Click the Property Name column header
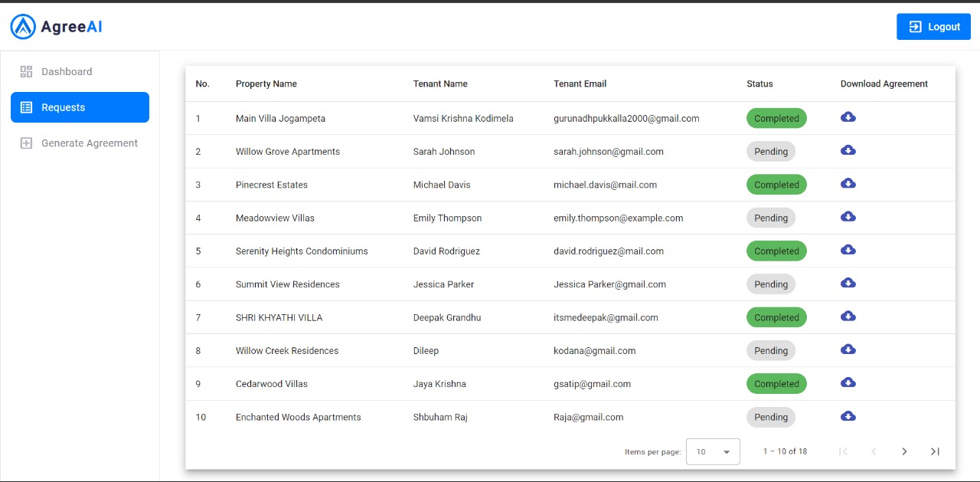980x482 pixels. pyautogui.click(x=266, y=84)
